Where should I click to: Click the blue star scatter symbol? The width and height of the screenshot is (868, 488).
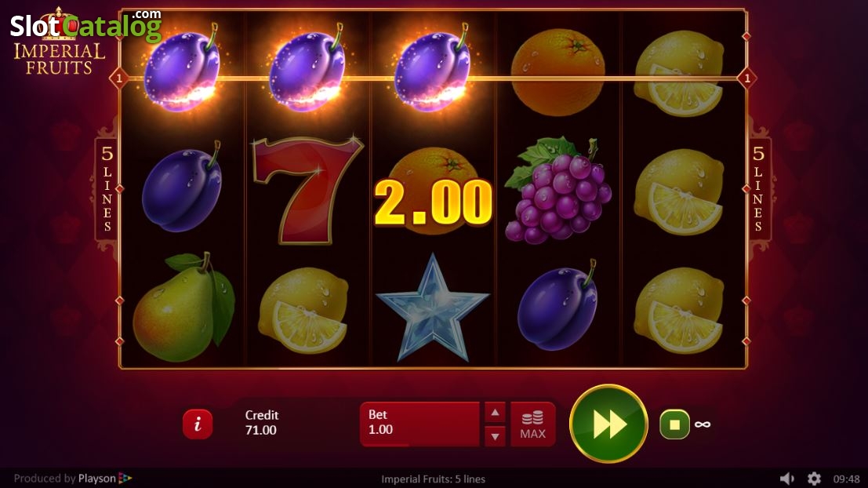[x=432, y=308]
